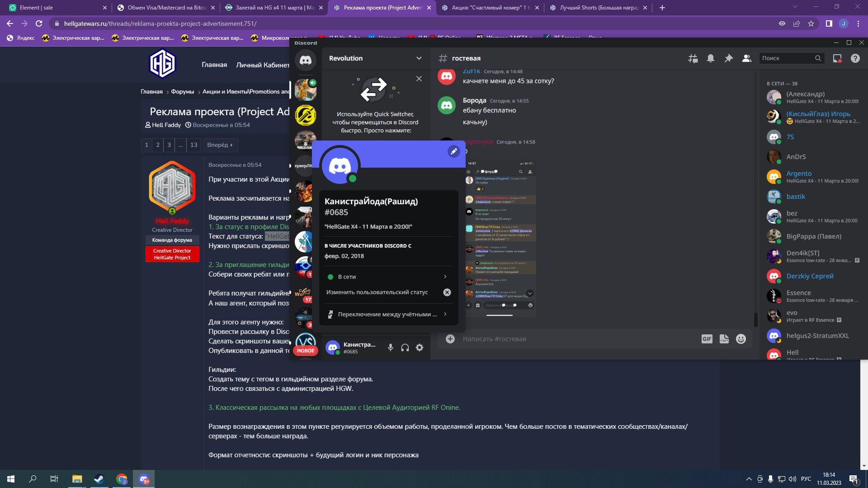
Task: Click 'Изменить пользовательский статус' entry
Action: tap(377, 292)
